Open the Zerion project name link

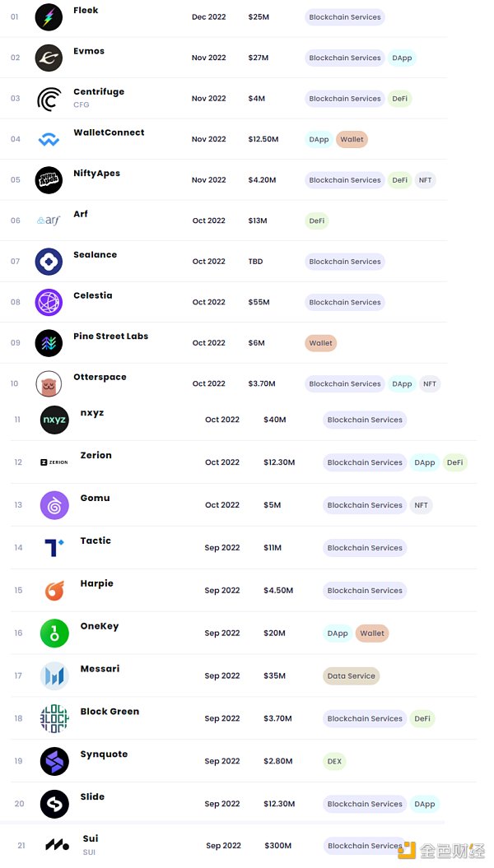click(x=96, y=455)
